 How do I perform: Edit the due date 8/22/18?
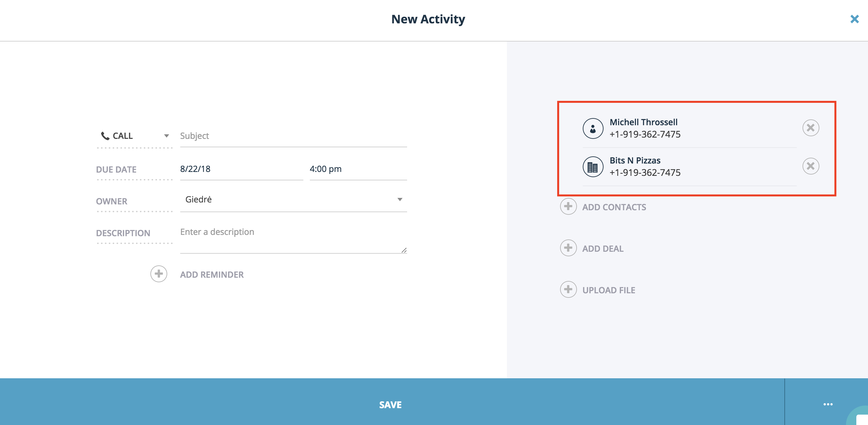pyautogui.click(x=241, y=169)
